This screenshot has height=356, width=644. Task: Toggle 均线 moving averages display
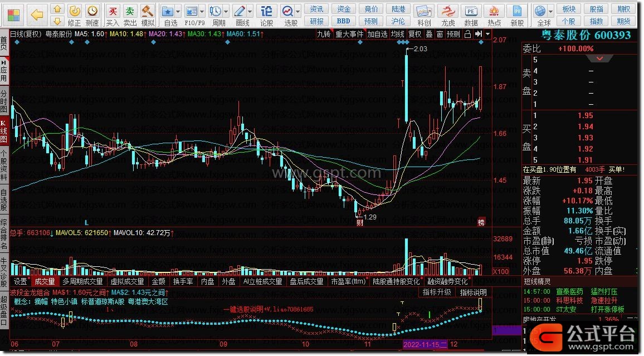[x=397, y=35]
